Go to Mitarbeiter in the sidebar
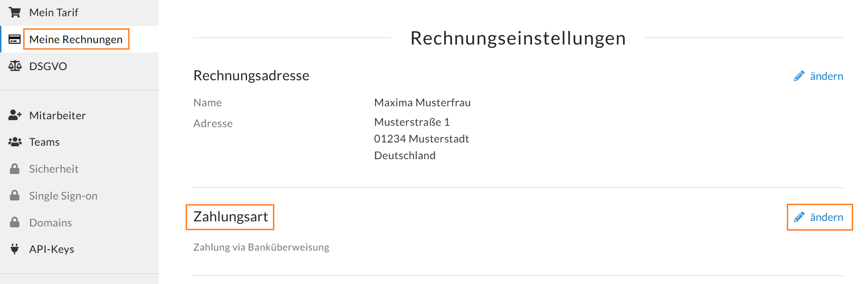868x284 pixels. [79, 115]
